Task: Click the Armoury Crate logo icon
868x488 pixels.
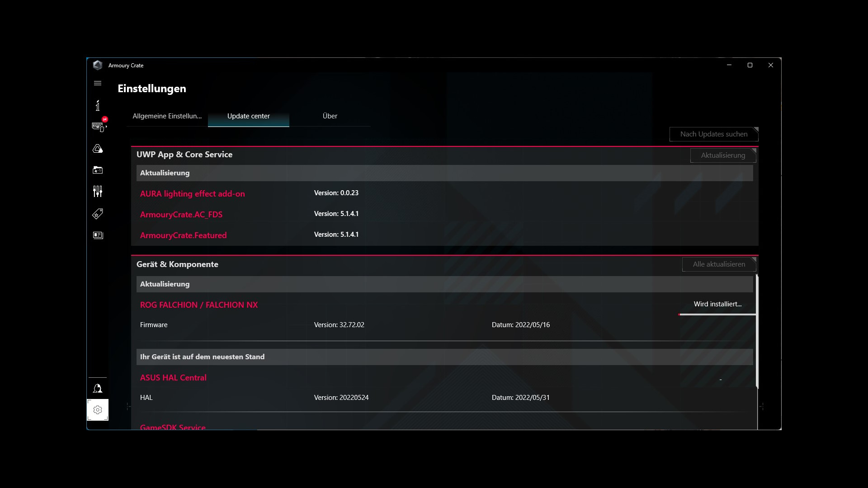Action: 98,65
